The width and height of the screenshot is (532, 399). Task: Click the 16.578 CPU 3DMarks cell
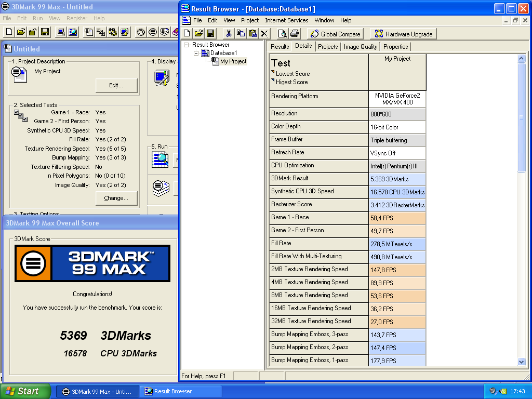(397, 192)
